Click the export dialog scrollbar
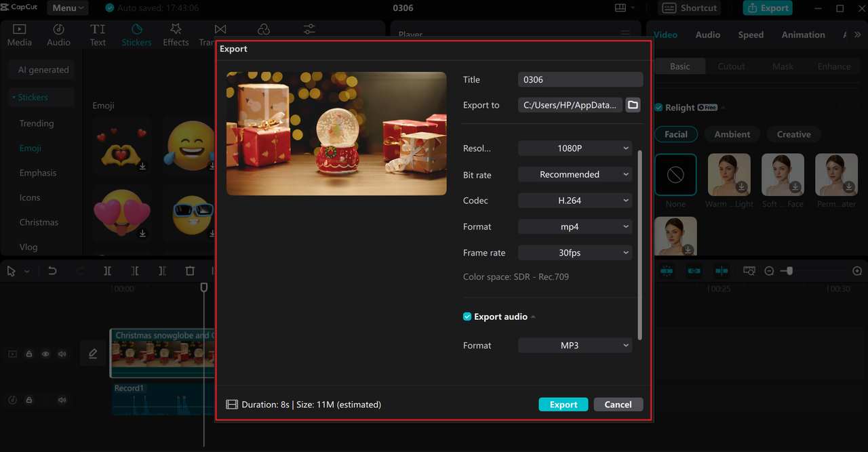This screenshot has width=868, height=452. pyautogui.click(x=639, y=245)
